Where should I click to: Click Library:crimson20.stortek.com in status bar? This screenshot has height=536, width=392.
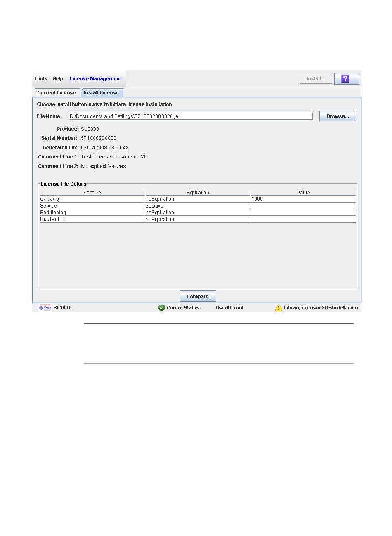tap(321, 308)
